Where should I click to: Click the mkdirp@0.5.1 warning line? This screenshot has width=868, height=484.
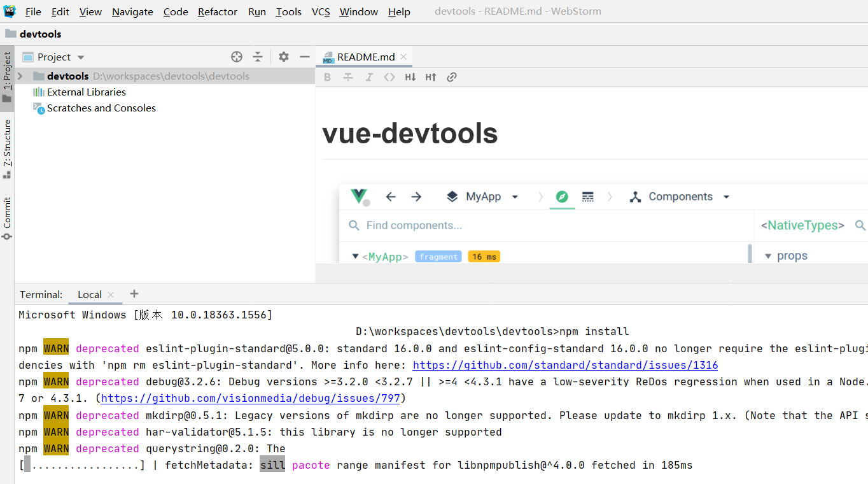(443, 416)
